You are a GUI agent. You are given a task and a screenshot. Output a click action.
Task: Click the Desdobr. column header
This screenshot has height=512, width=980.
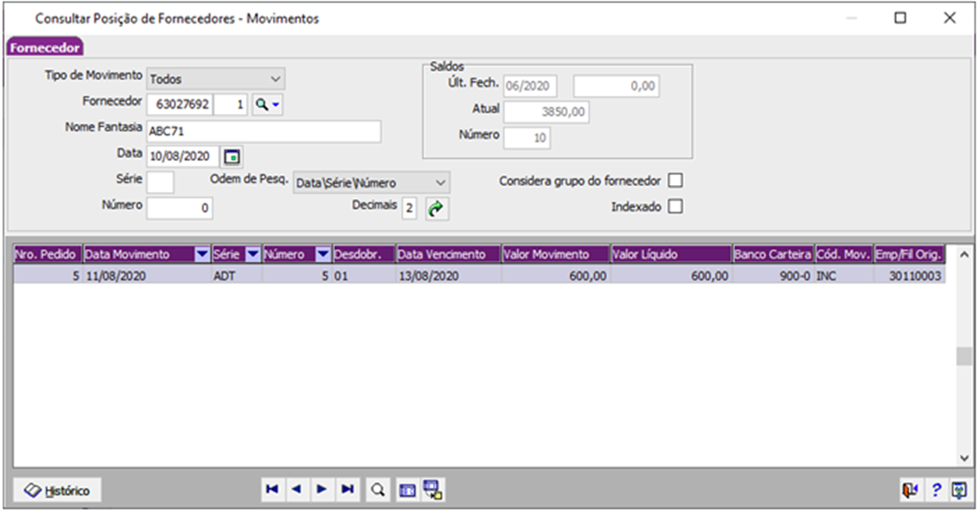(x=364, y=254)
